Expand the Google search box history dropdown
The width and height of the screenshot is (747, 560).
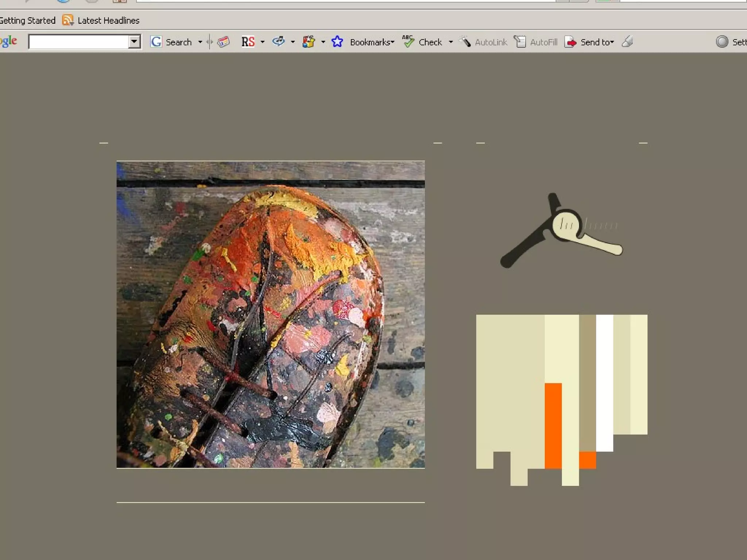134,42
